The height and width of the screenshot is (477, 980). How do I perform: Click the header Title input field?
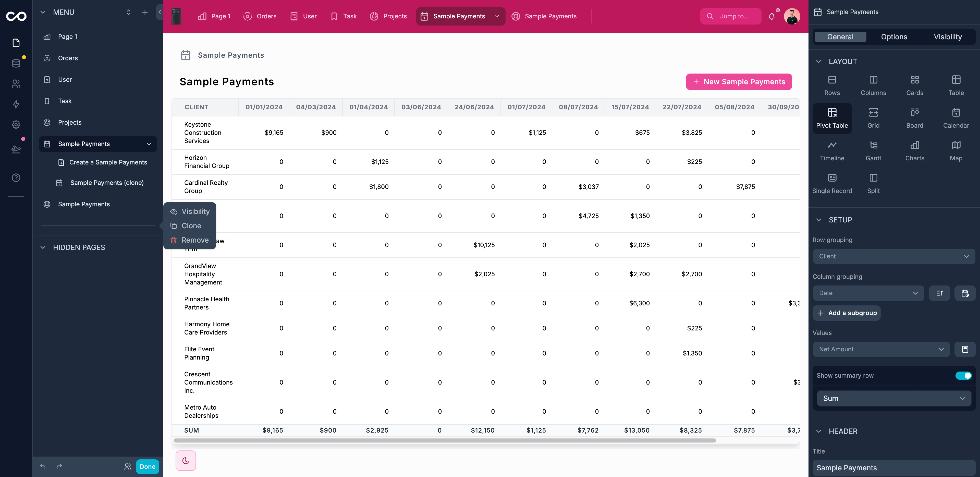[x=894, y=468]
